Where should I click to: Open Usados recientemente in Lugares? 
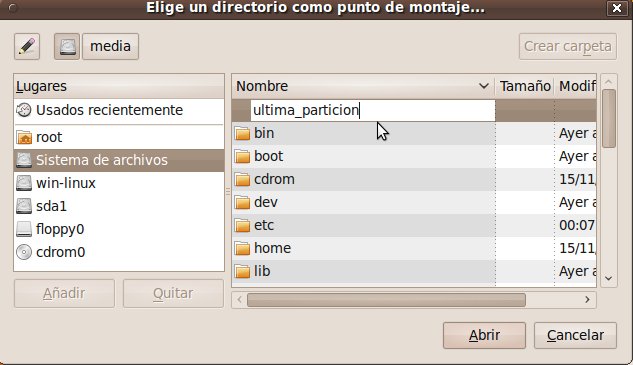[119, 110]
